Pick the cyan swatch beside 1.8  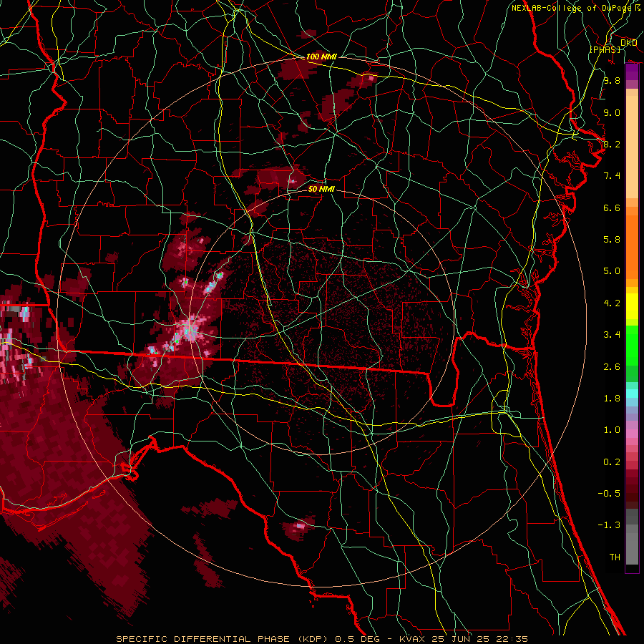pyautogui.click(x=632, y=394)
